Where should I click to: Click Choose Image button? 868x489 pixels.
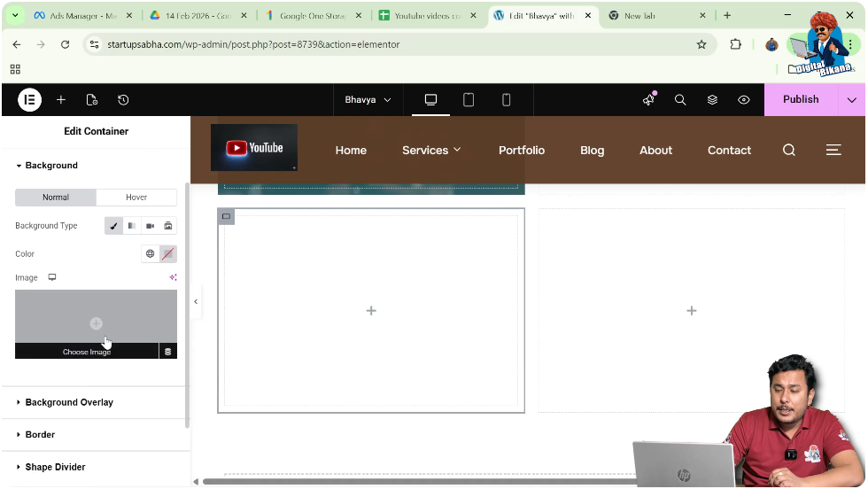point(87,352)
